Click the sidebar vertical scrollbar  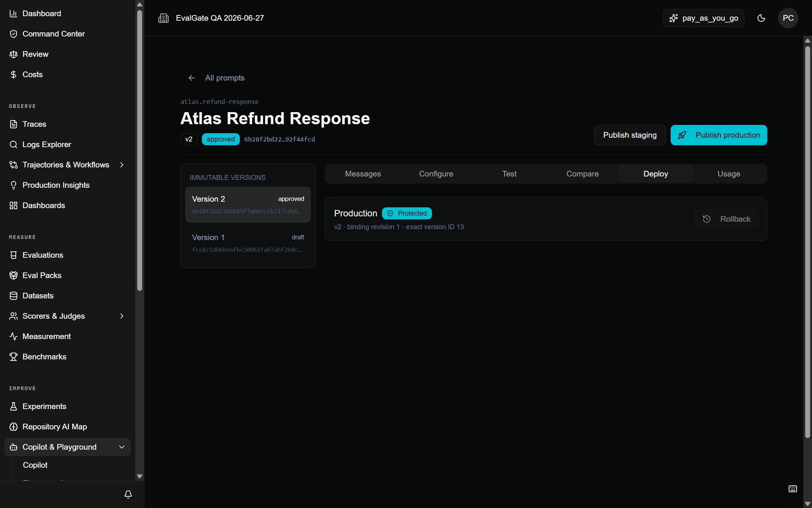tap(139, 151)
